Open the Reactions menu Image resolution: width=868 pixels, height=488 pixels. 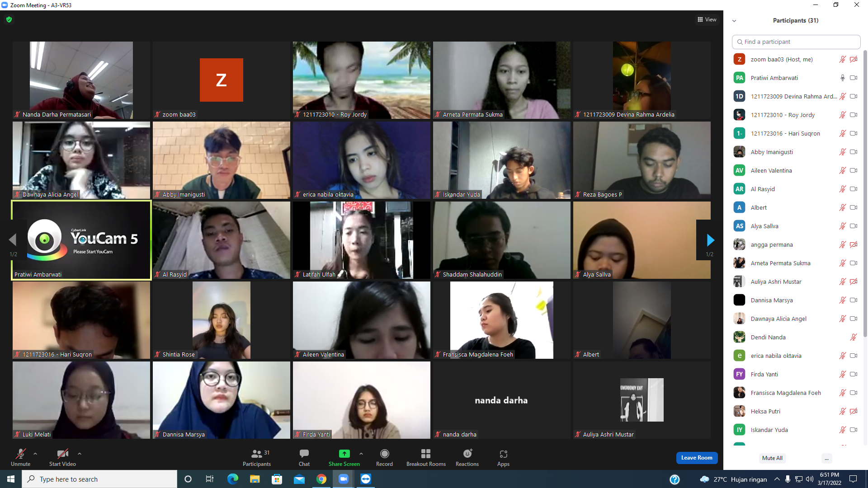[467, 457]
